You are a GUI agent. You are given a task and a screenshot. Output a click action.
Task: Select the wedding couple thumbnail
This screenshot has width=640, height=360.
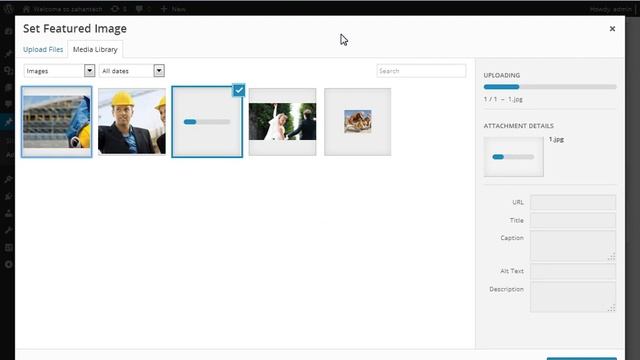pyautogui.click(x=282, y=122)
